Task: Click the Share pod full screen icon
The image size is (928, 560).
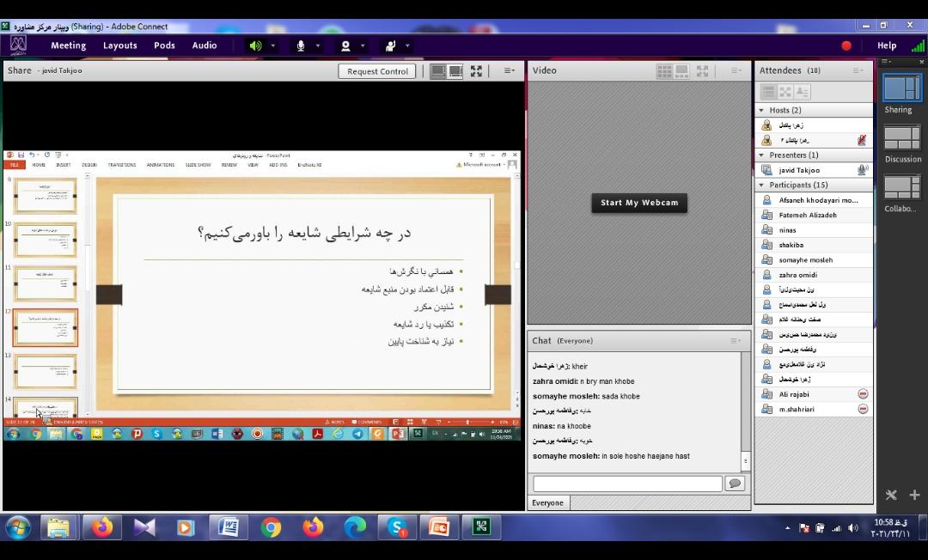Action: (476, 71)
